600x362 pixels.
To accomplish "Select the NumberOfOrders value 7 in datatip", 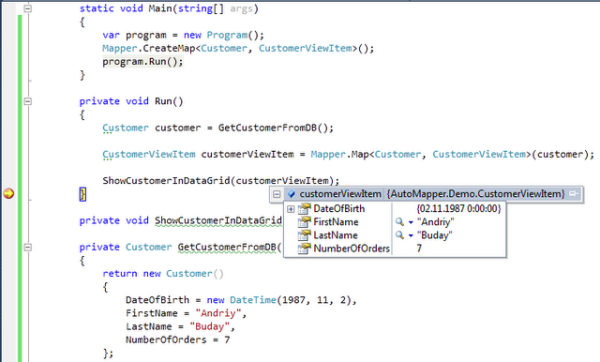I will tap(419, 248).
